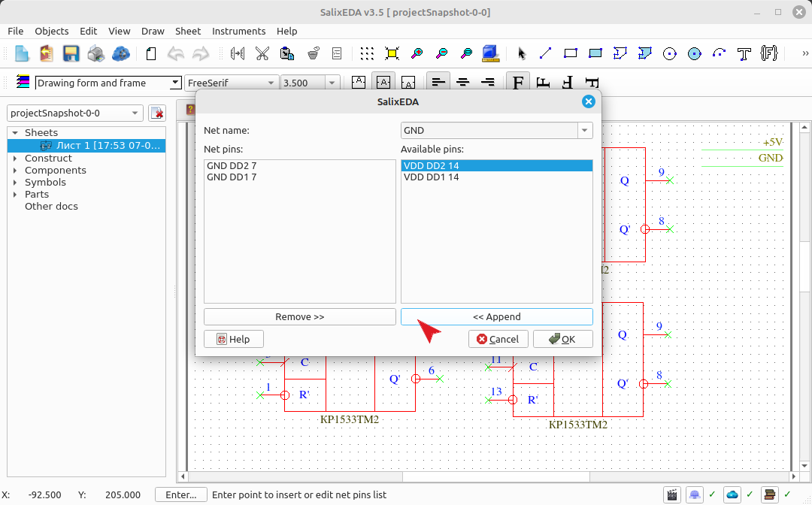Select the arrow pointer tool
The width and height of the screenshot is (812, 505).
click(521, 53)
